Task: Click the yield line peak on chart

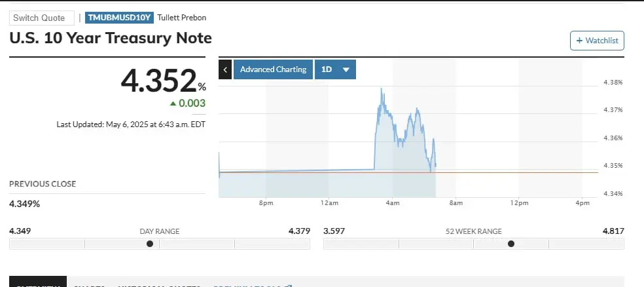Action: coord(381,88)
